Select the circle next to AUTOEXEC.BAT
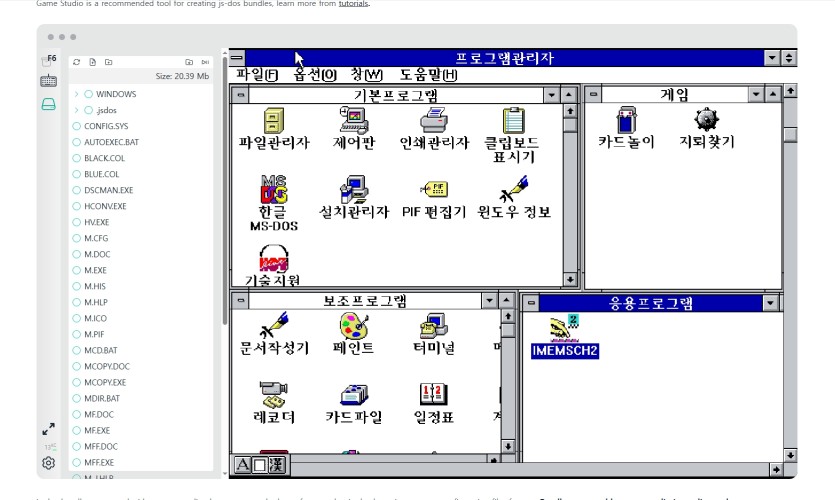The image size is (835, 500). (77, 142)
